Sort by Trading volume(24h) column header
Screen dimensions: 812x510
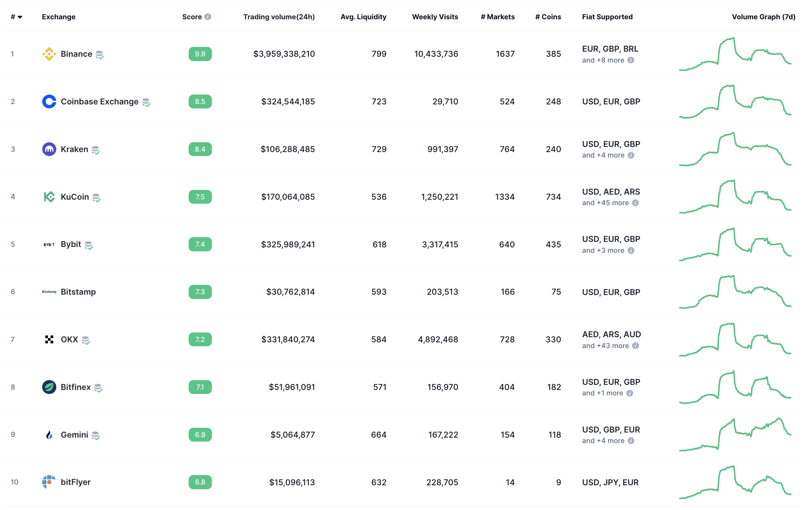click(x=279, y=17)
